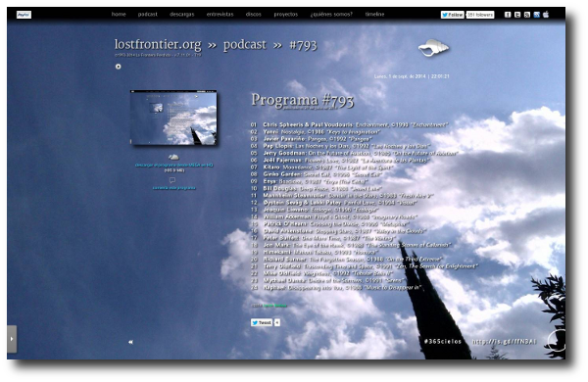Click the green link below the tracklist
Viewport: 588px width, 382px height.
coord(274,306)
